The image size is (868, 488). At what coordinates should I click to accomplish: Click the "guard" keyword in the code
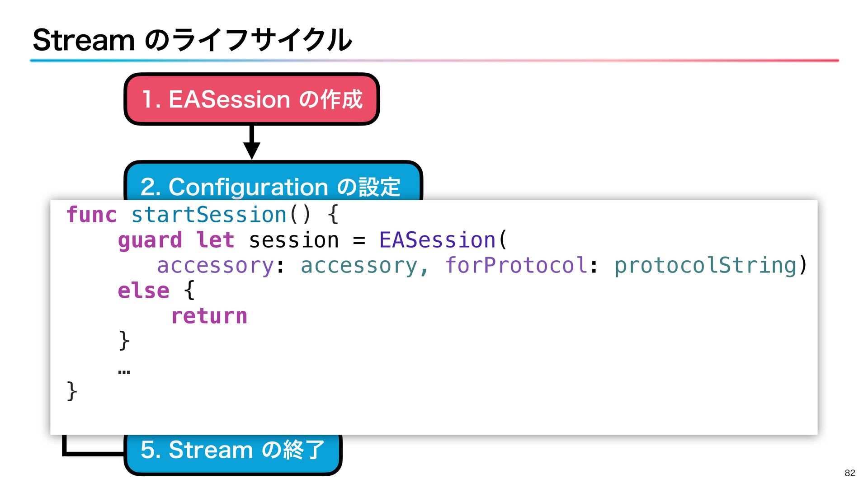(x=150, y=240)
